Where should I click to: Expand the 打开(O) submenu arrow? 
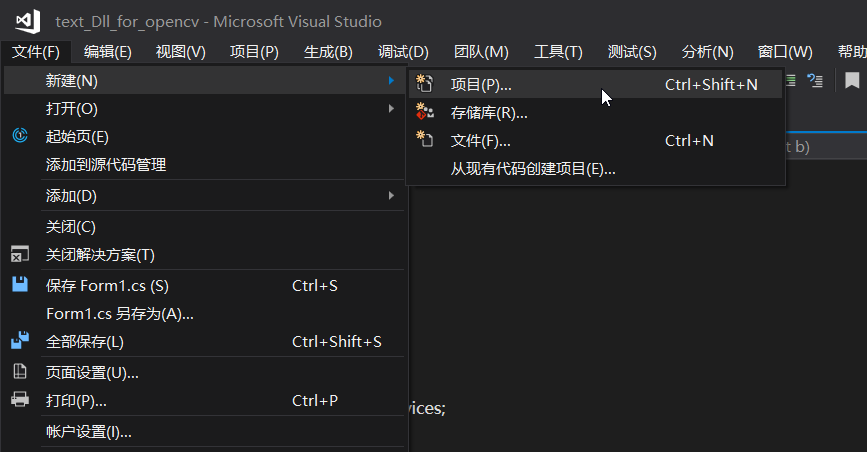tap(391, 108)
